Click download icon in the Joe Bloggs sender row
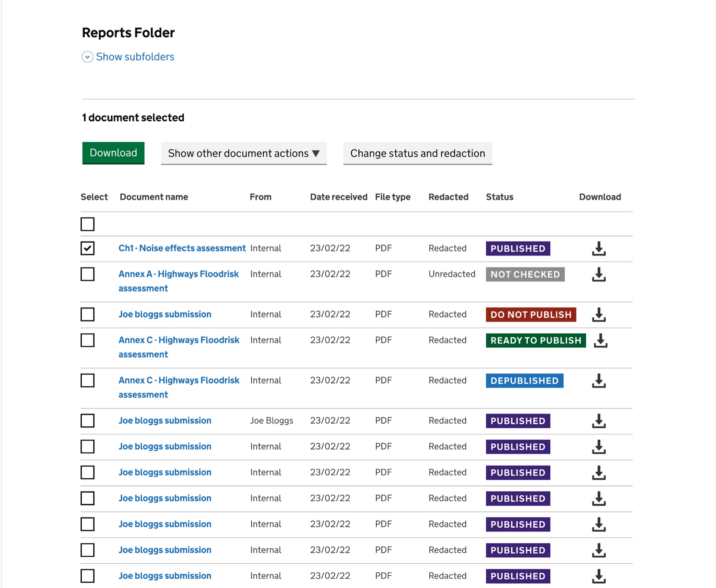The width and height of the screenshot is (716, 588). coord(599,421)
